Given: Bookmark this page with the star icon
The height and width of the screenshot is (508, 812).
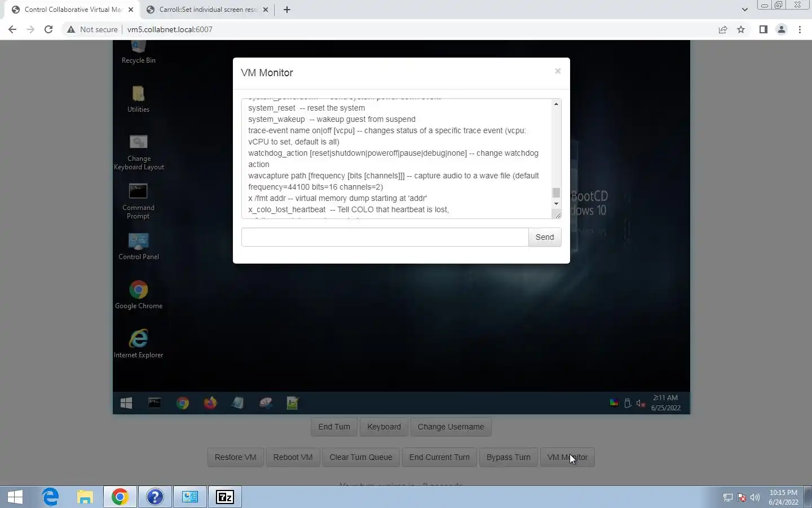Looking at the screenshot, I should (741, 29).
